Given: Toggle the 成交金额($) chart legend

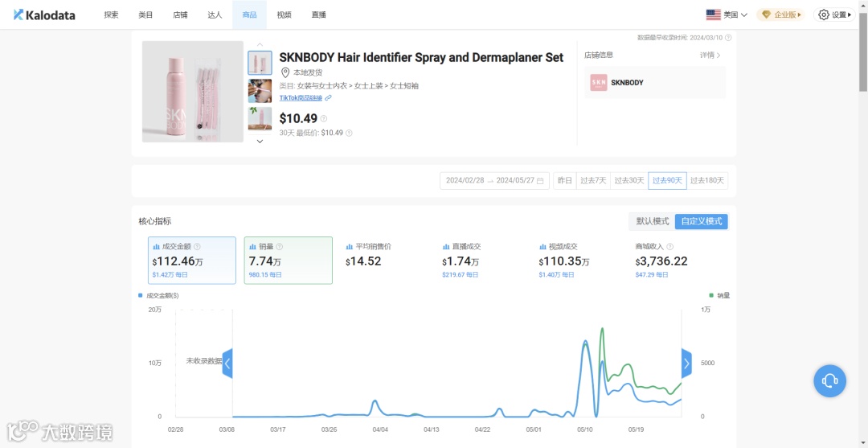Looking at the screenshot, I should tap(158, 296).
